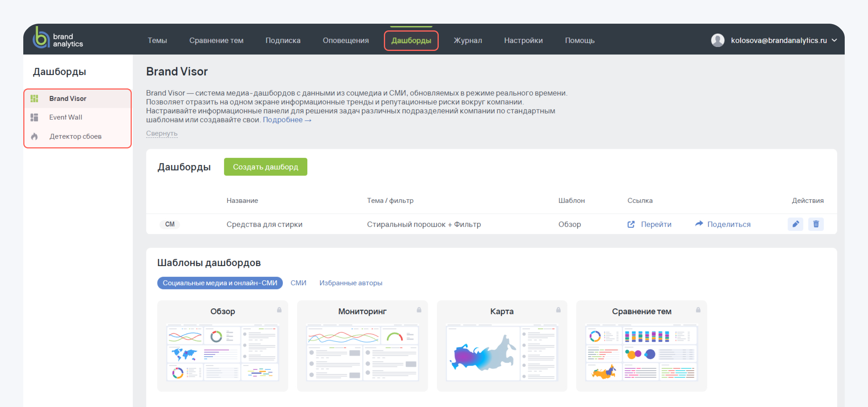The width and height of the screenshot is (868, 407).
Task: Open the Оповещения menu item
Action: 346,40
